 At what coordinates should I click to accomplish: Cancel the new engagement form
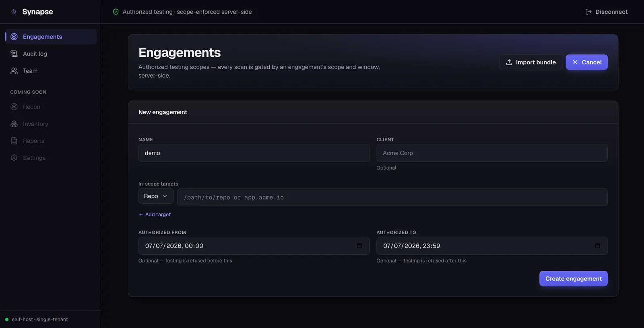587,62
